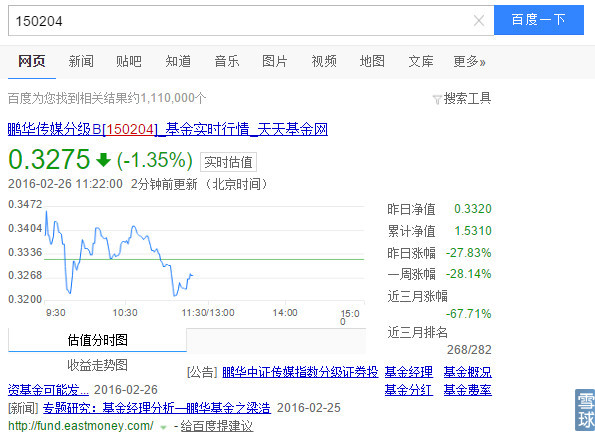Open the 地图 tab
Image resolution: width=595 pixels, height=439 pixels.
372,61
